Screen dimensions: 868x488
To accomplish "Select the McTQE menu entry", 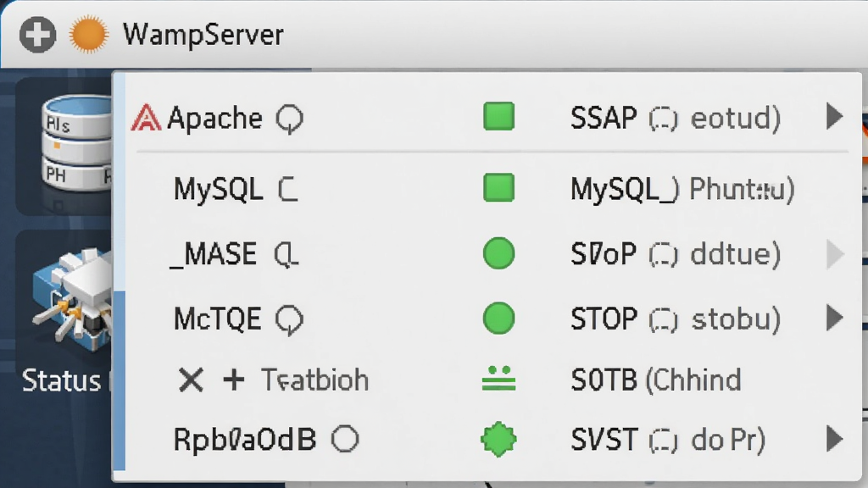I will click(x=217, y=319).
